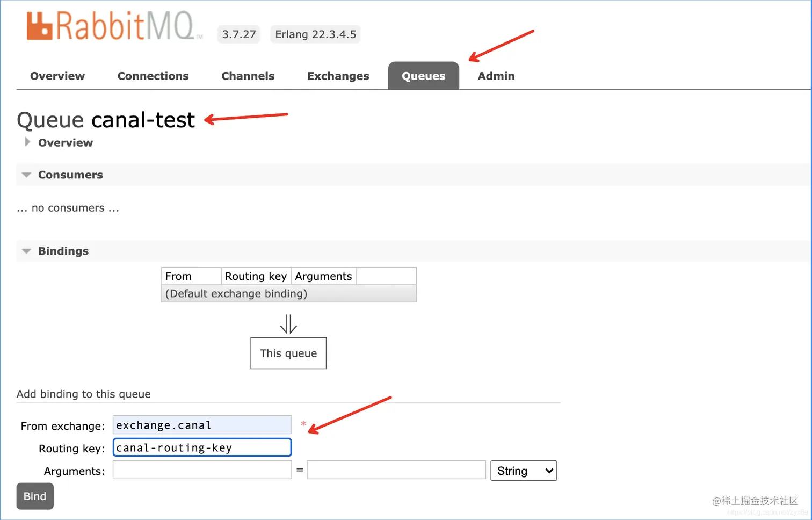Click the This queue box
812x520 pixels.
pyautogui.click(x=288, y=353)
